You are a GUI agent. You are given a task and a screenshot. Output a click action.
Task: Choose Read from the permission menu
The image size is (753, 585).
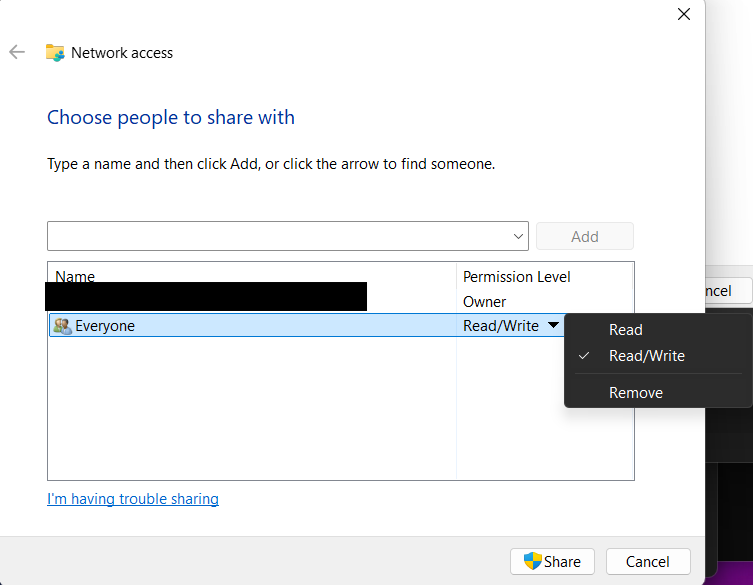point(626,330)
